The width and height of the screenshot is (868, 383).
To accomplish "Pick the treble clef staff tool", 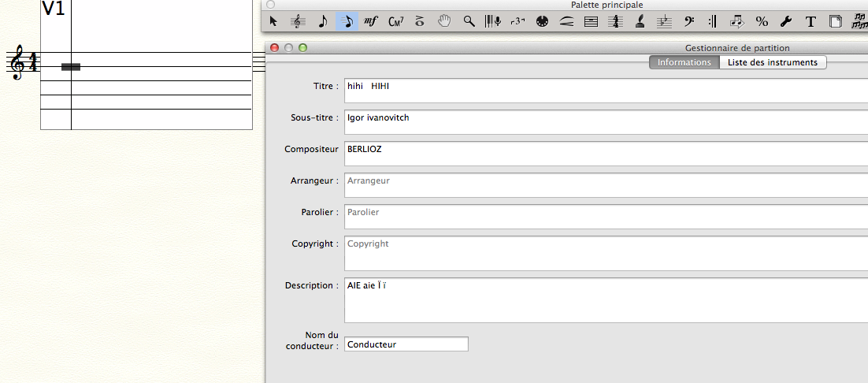I will (298, 22).
